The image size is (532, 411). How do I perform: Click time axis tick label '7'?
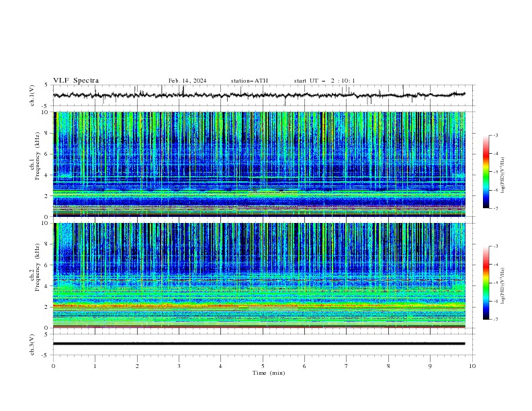point(347,366)
